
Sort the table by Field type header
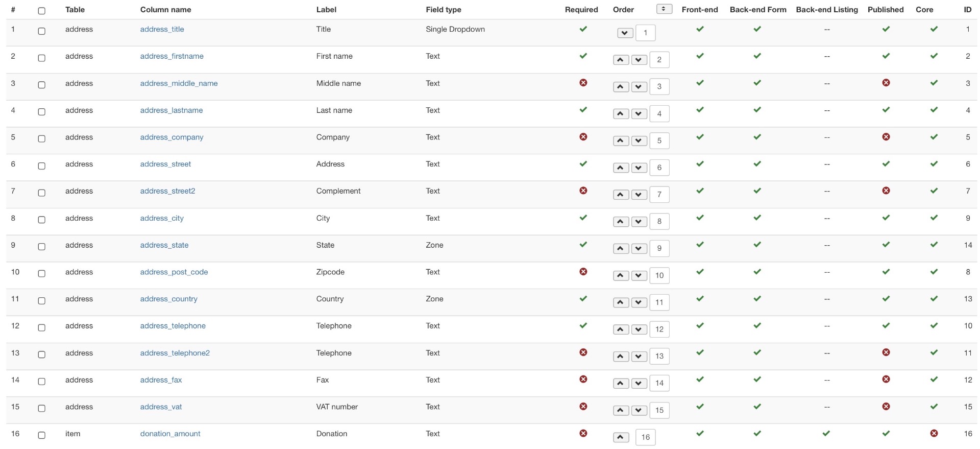[443, 10]
